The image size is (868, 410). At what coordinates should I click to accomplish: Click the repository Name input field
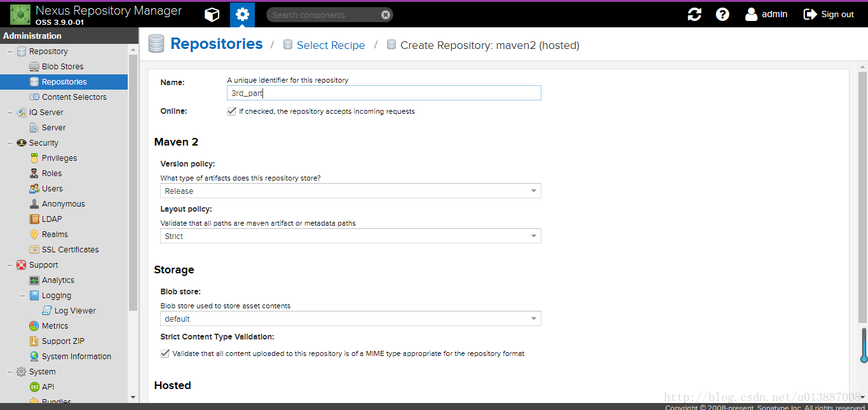[x=384, y=93]
